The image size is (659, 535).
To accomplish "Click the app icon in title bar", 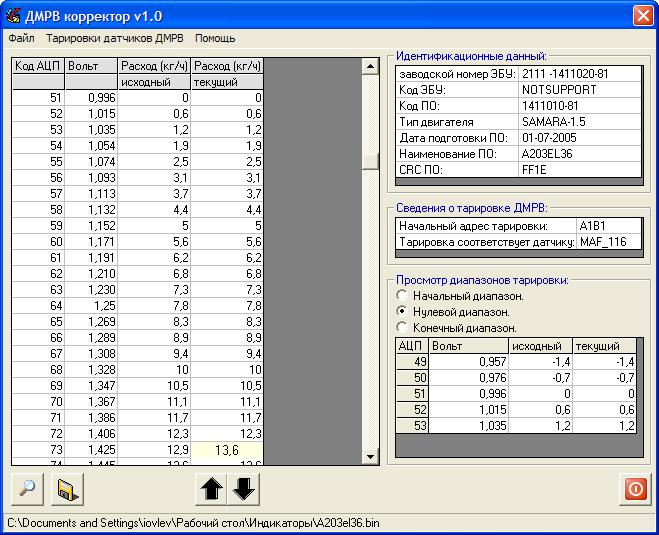I will coord(13,16).
